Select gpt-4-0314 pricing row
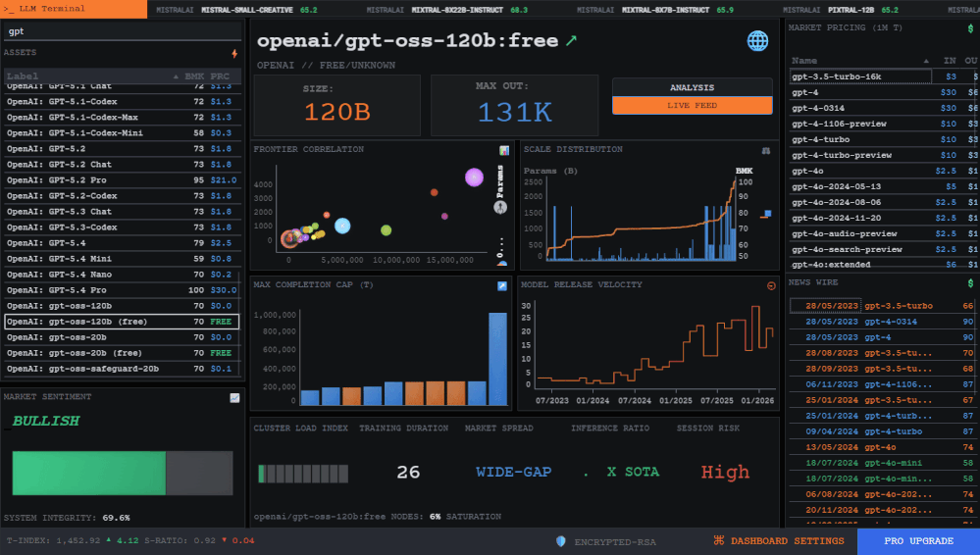The height and width of the screenshot is (555, 980). click(x=885, y=108)
